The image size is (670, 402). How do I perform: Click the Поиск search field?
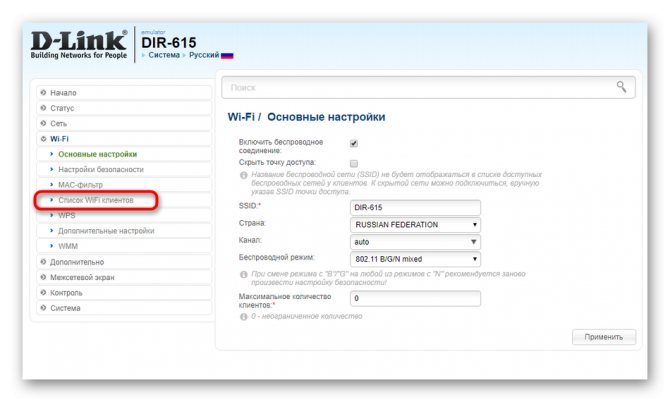(x=428, y=87)
